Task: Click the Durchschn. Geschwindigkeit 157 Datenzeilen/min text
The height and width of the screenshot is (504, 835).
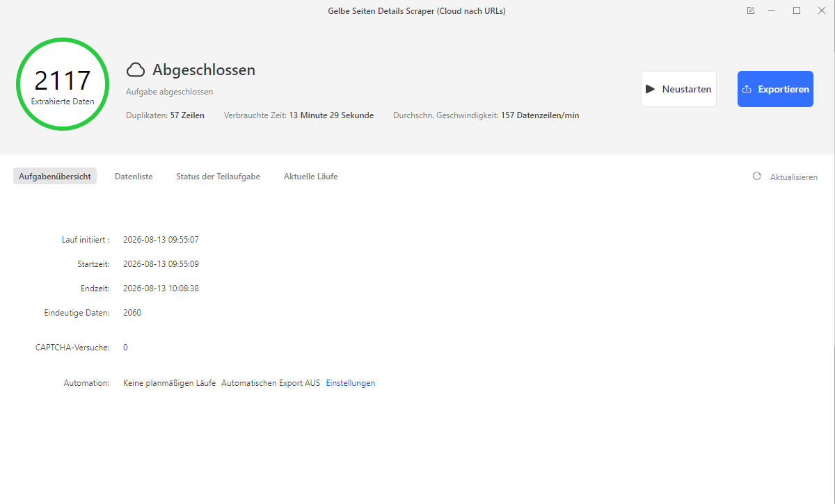Action: click(486, 115)
